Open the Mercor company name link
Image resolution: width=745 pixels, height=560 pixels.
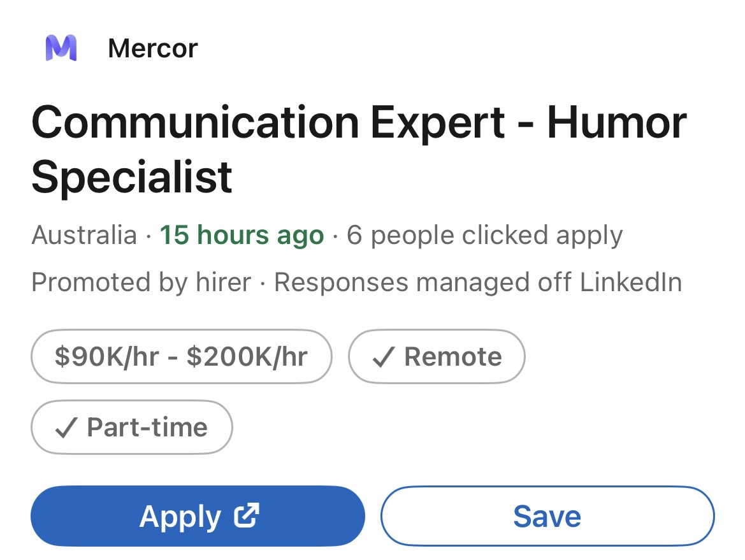click(x=153, y=48)
